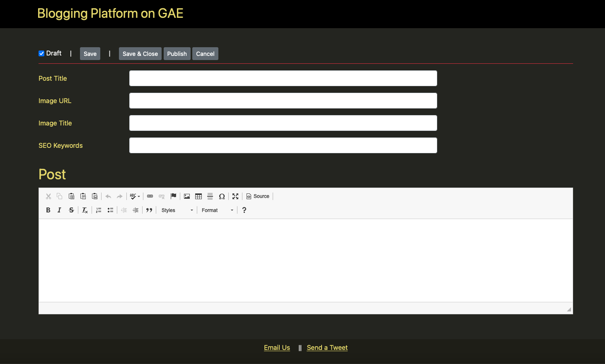
Task: Open the Styles dropdown
Action: click(176, 210)
